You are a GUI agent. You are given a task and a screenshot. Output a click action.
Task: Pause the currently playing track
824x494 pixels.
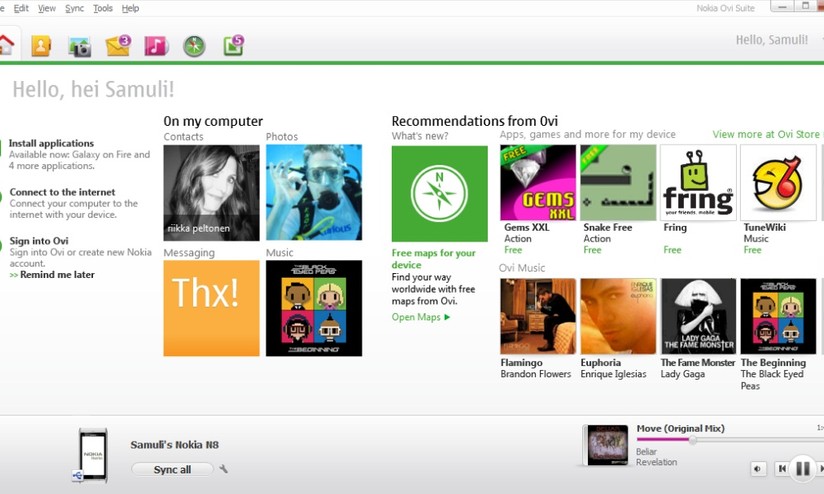(802, 468)
